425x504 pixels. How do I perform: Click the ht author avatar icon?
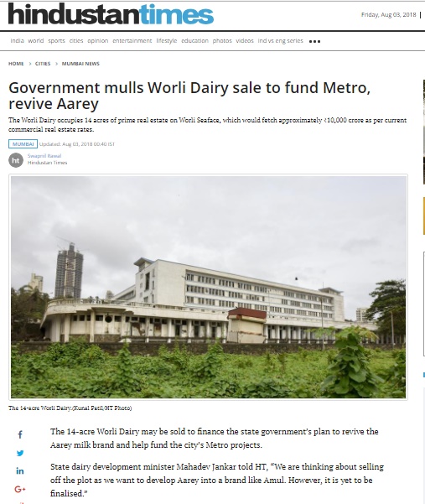point(16,160)
